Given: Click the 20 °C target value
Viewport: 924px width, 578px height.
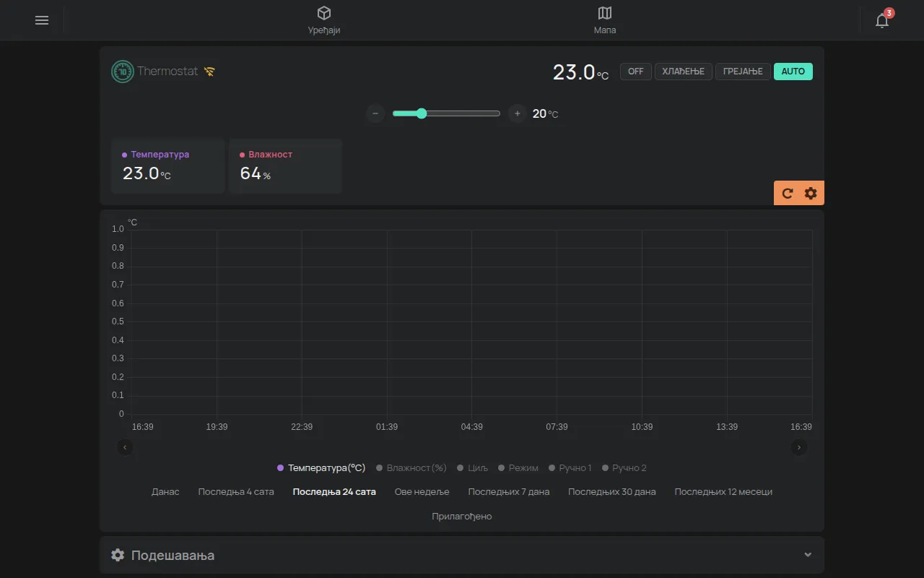Looking at the screenshot, I should pos(545,113).
